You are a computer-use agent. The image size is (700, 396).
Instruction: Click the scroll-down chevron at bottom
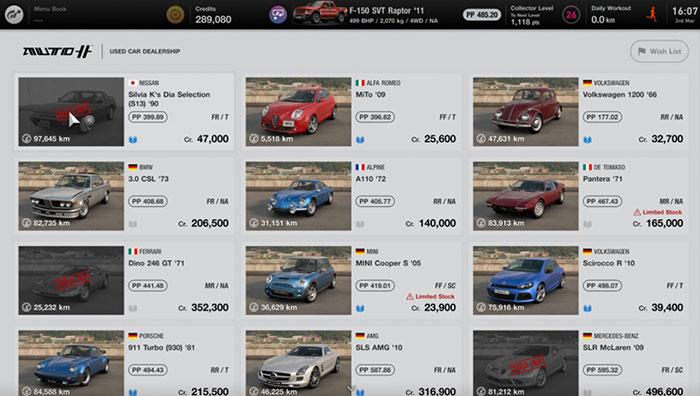[x=351, y=388]
